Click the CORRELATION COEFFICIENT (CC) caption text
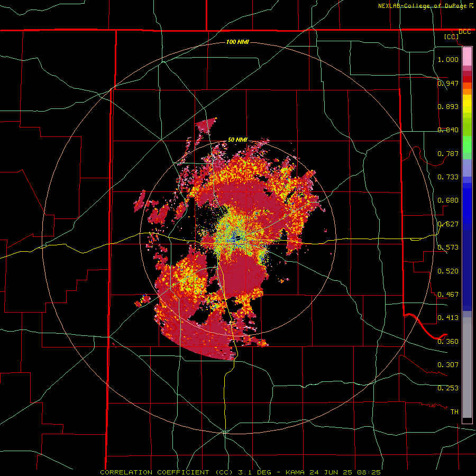This screenshot has width=476, height=476. coord(166,472)
